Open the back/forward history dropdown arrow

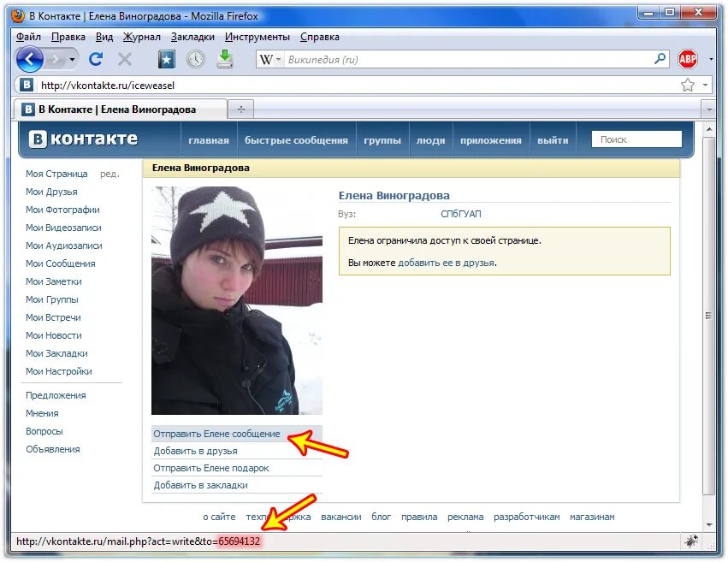point(72,59)
